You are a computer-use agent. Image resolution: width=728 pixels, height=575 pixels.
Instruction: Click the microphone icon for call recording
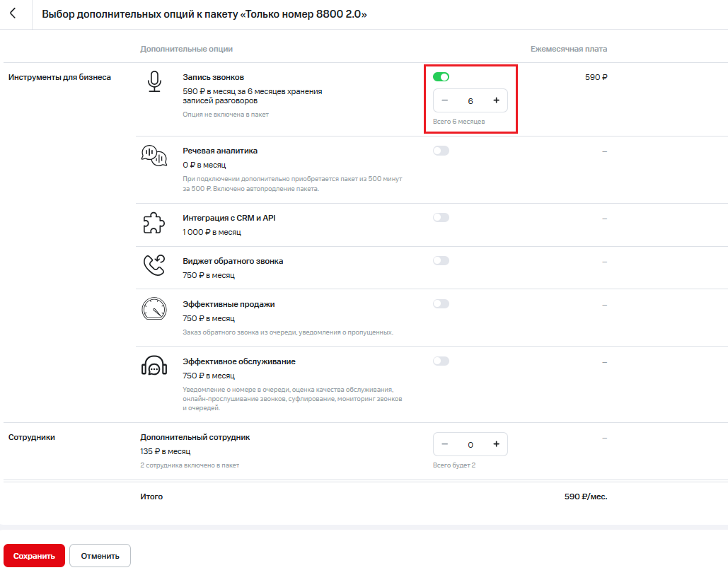pos(154,82)
